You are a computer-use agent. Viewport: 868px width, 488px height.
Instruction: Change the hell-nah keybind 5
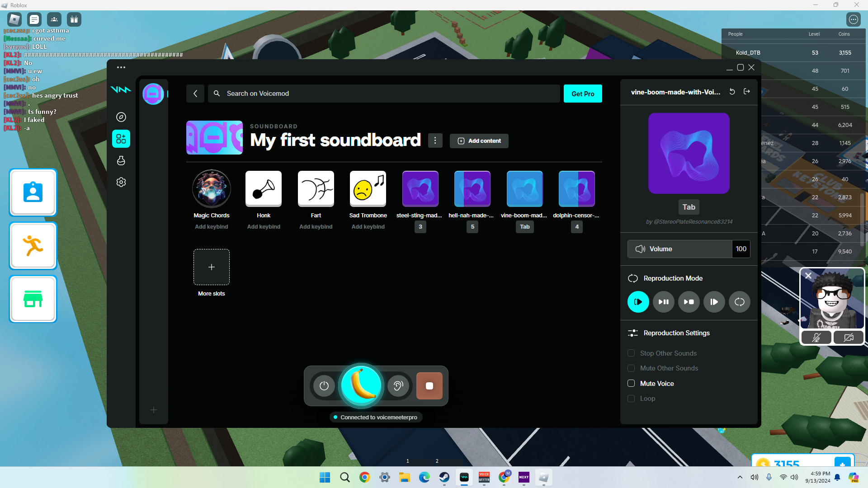pyautogui.click(x=472, y=227)
